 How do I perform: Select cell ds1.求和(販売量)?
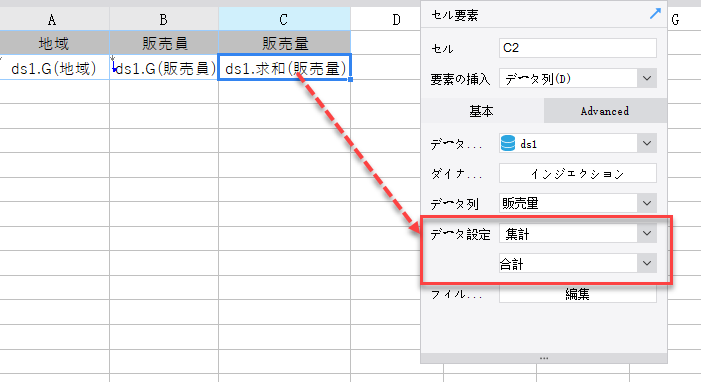point(285,68)
